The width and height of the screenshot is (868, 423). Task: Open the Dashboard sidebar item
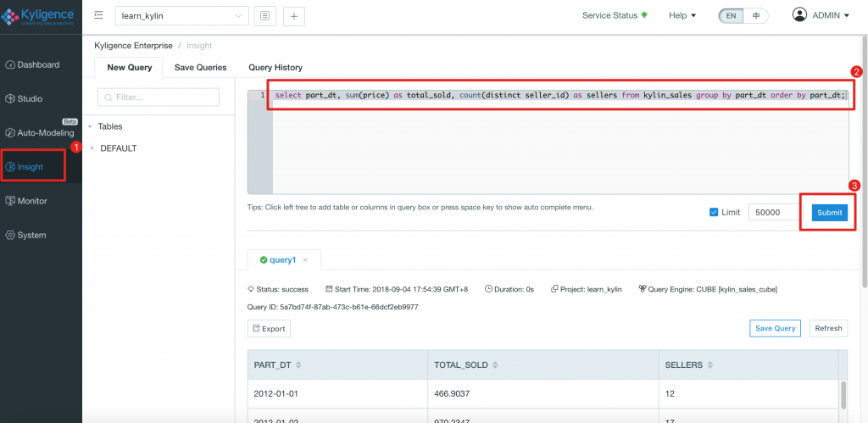point(33,64)
